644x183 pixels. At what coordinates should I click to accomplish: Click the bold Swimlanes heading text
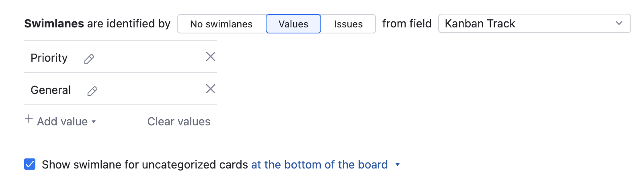(x=54, y=23)
